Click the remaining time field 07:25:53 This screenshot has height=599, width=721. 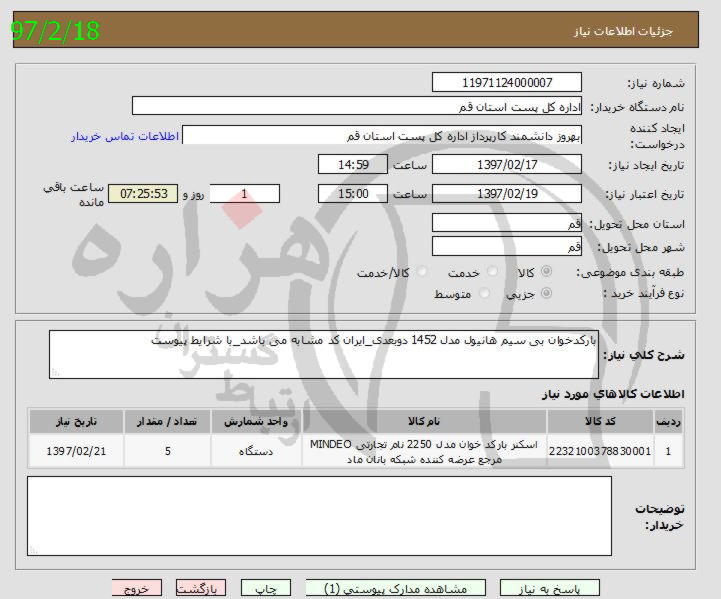143,194
